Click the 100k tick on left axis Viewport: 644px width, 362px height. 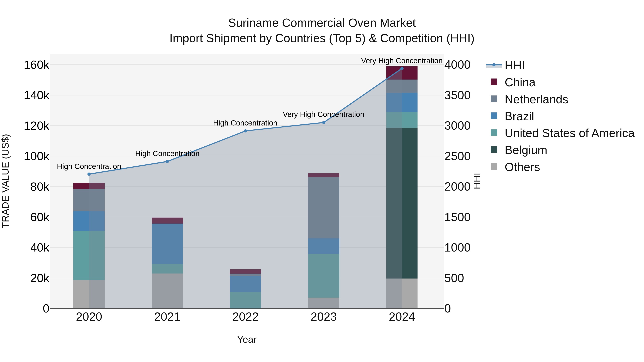[x=36, y=156]
